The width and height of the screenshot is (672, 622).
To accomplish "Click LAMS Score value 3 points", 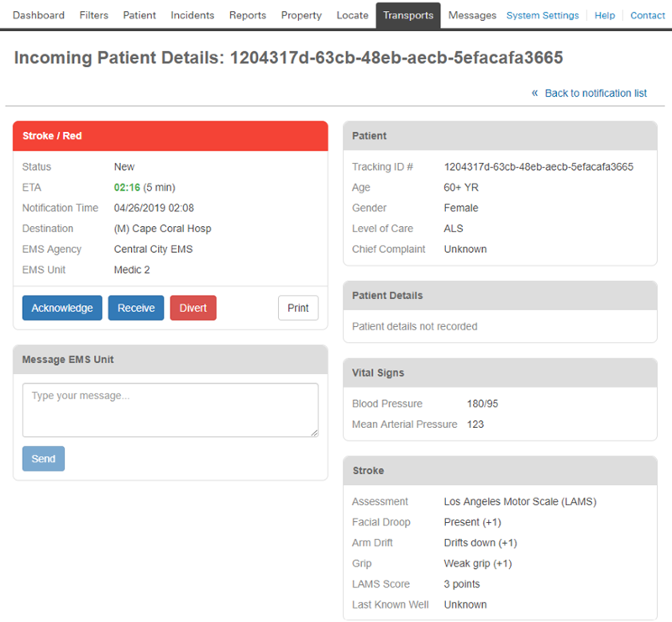I will (x=462, y=584).
